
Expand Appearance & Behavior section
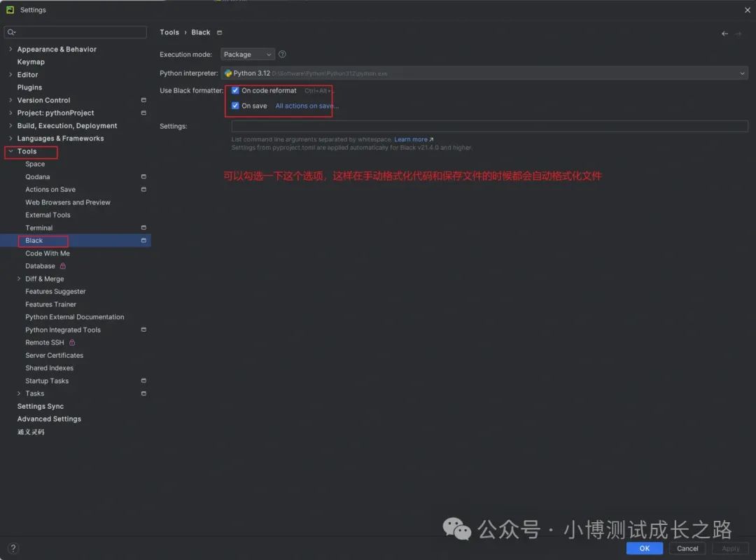pyautogui.click(x=10, y=49)
